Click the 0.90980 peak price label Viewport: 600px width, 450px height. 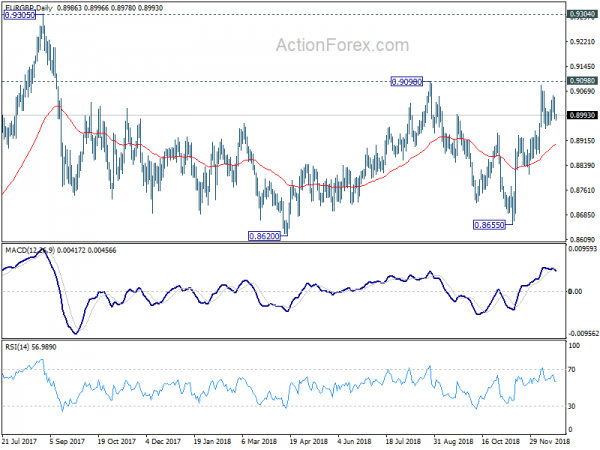[406, 82]
